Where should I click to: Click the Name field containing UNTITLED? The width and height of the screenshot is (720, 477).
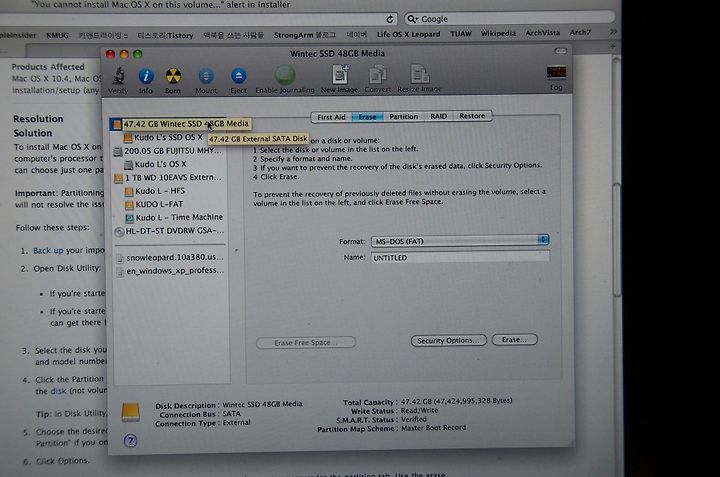pos(460,257)
